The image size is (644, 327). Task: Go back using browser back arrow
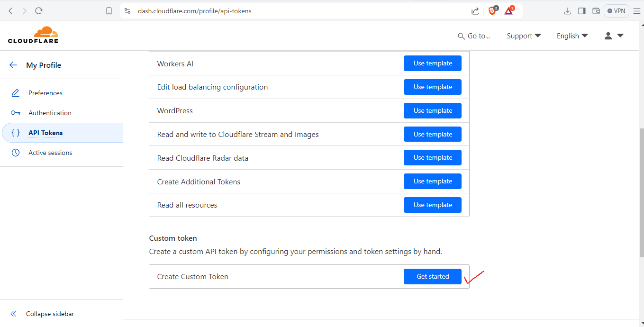(10, 11)
